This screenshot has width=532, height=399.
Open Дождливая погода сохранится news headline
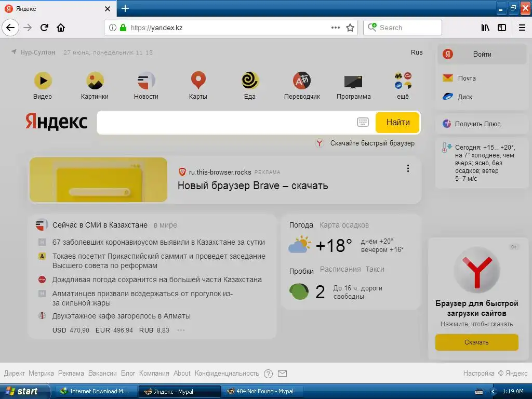pos(157,280)
